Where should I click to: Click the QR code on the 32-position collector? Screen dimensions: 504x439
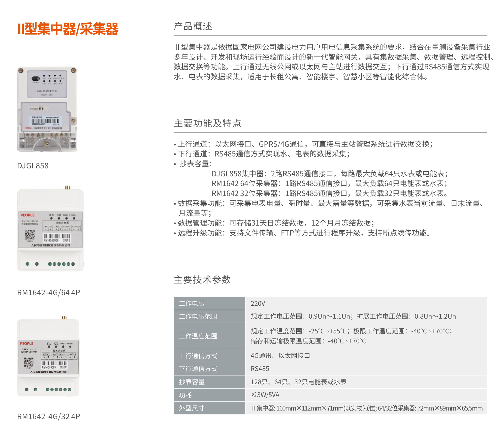[29, 362]
